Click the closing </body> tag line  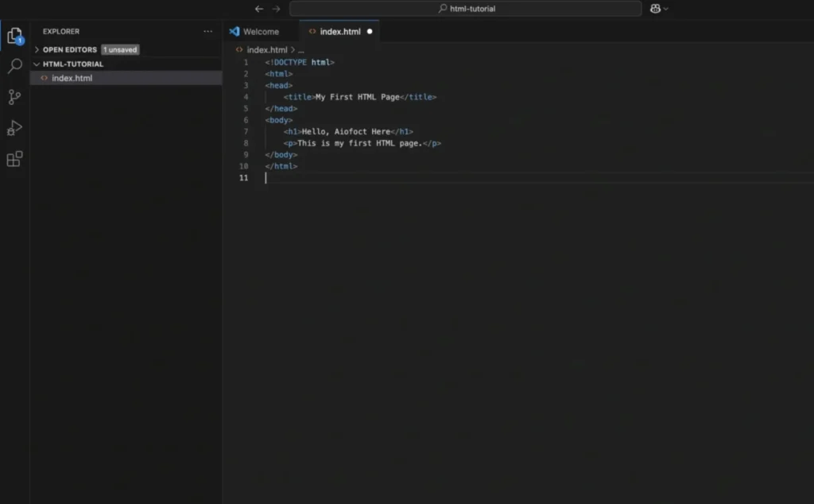coord(281,155)
